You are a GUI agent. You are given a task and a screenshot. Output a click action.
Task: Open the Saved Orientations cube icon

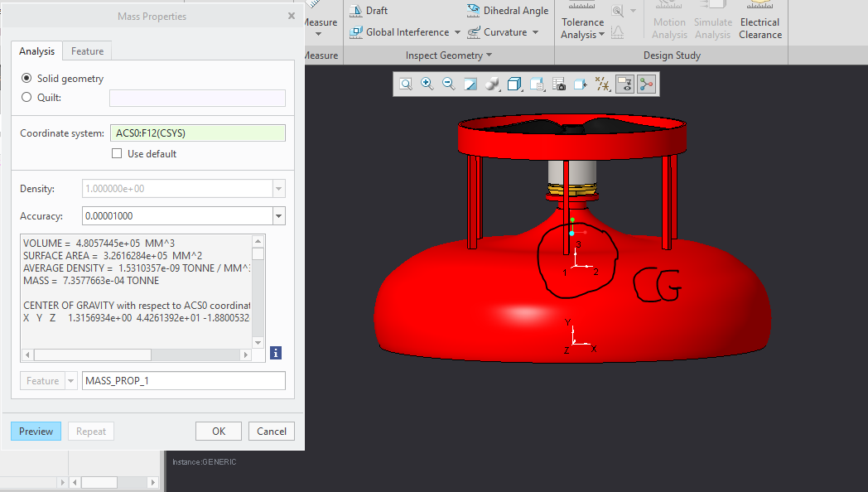pos(515,84)
